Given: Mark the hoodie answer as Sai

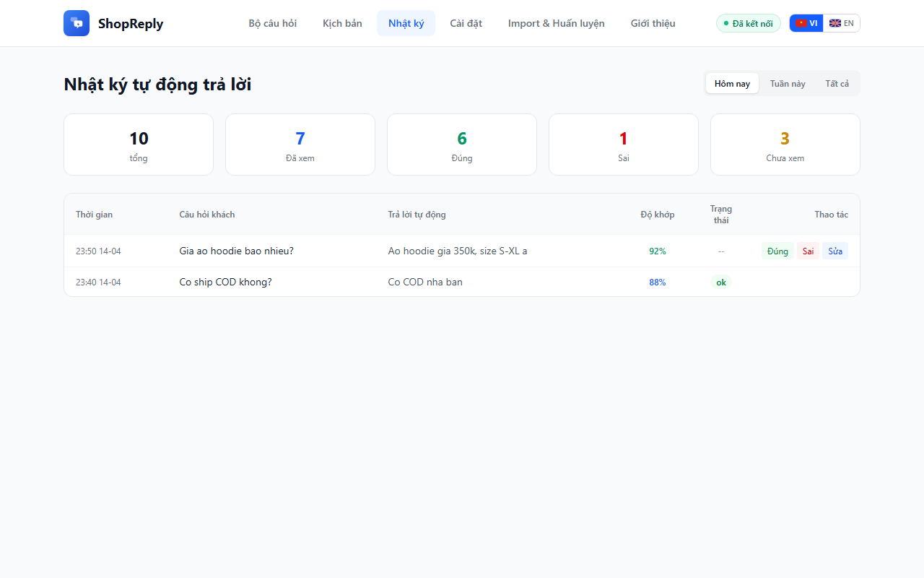Looking at the screenshot, I should pyautogui.click(x=808, y=251).
